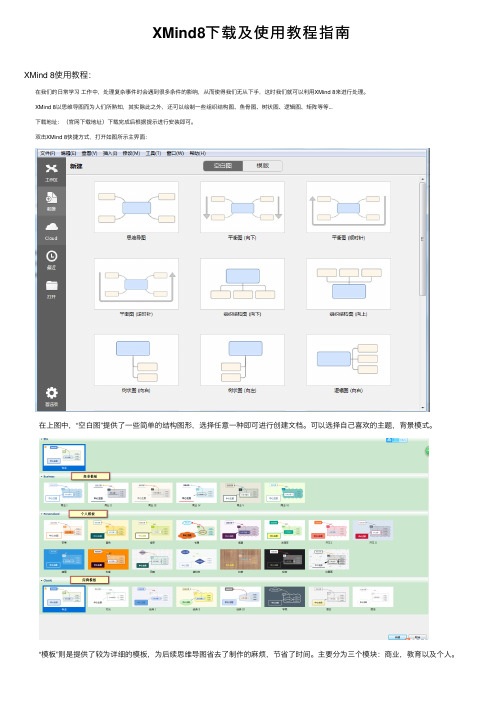Open the 帮助(H) menu
The image size is (504, 713).
197,153
